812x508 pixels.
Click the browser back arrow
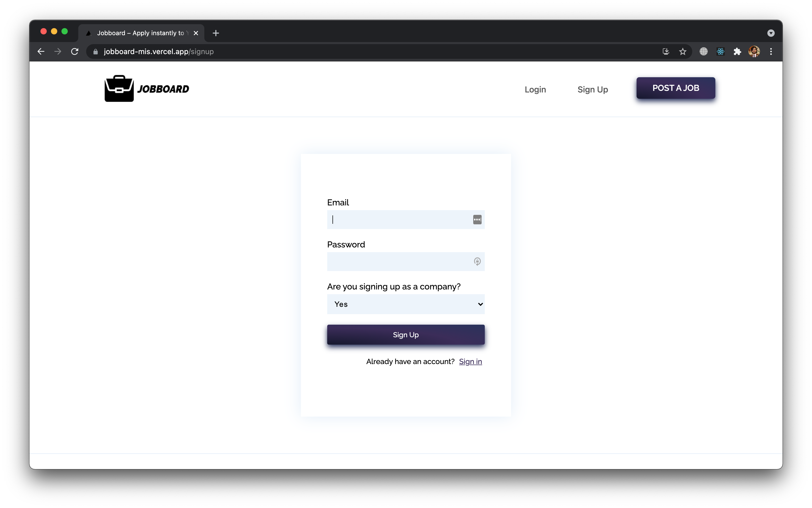(x=41, y=51)
